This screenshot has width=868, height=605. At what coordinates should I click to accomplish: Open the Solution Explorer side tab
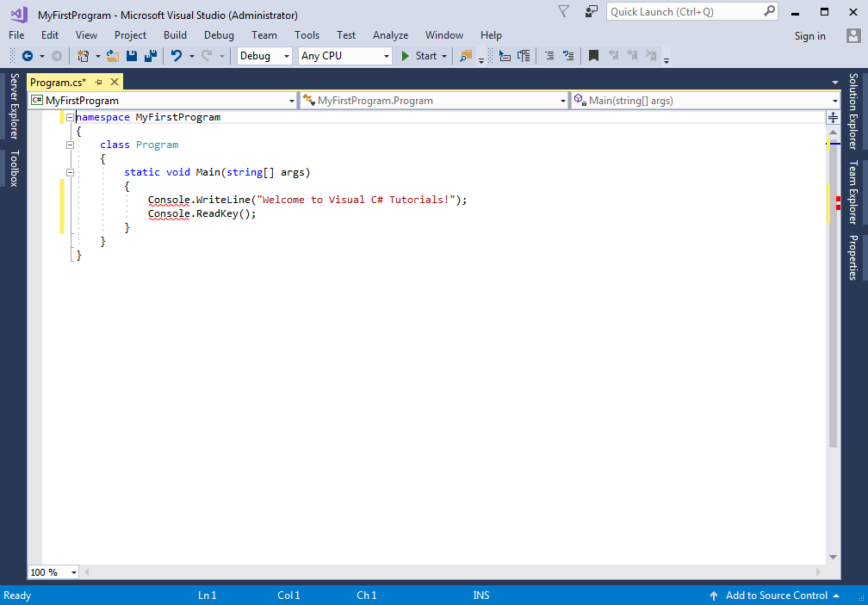click(853, 111)
